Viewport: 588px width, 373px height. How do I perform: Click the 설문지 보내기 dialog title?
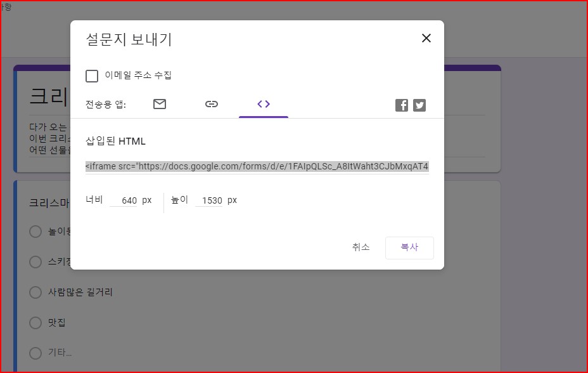pos(129,39)
